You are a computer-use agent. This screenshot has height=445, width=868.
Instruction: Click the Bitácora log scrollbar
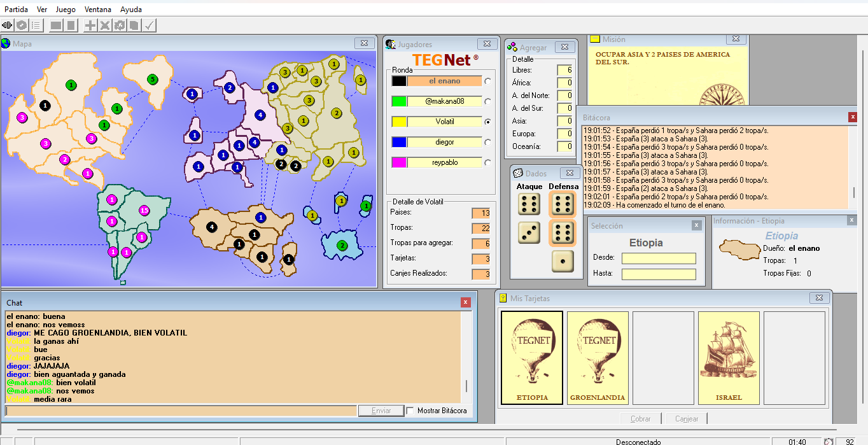pos(853,192)
